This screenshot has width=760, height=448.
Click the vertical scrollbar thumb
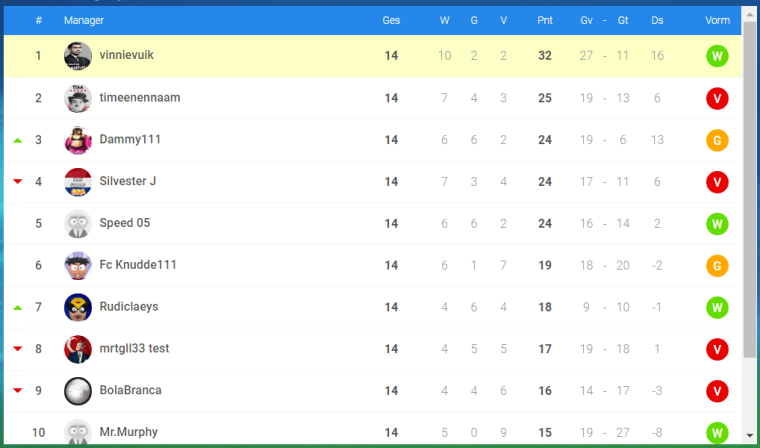[749, 189]
